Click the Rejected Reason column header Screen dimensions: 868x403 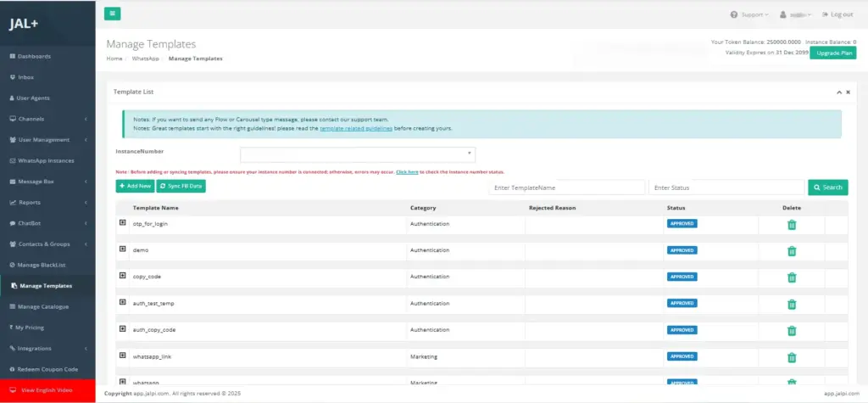553,208
